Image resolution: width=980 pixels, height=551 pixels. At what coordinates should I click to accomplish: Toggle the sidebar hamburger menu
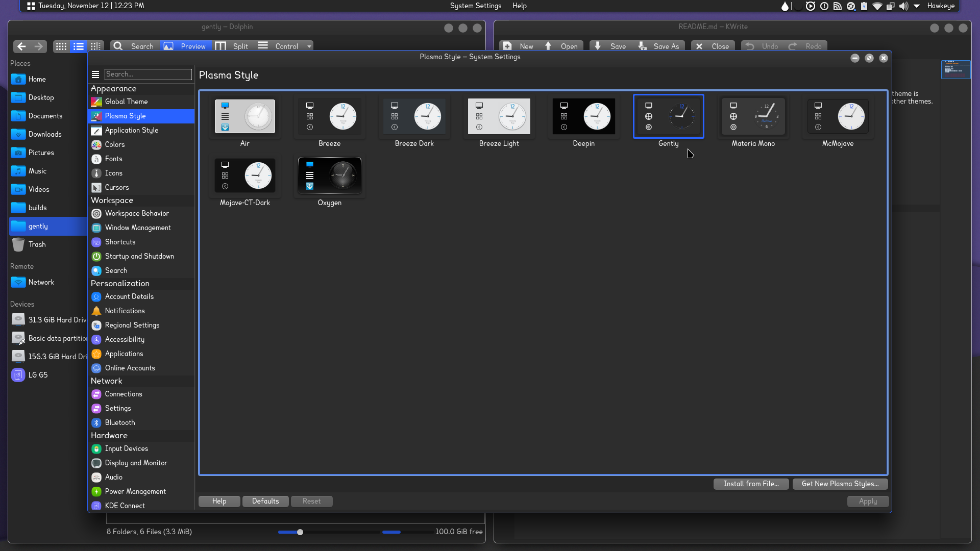(x=95, y=74)
